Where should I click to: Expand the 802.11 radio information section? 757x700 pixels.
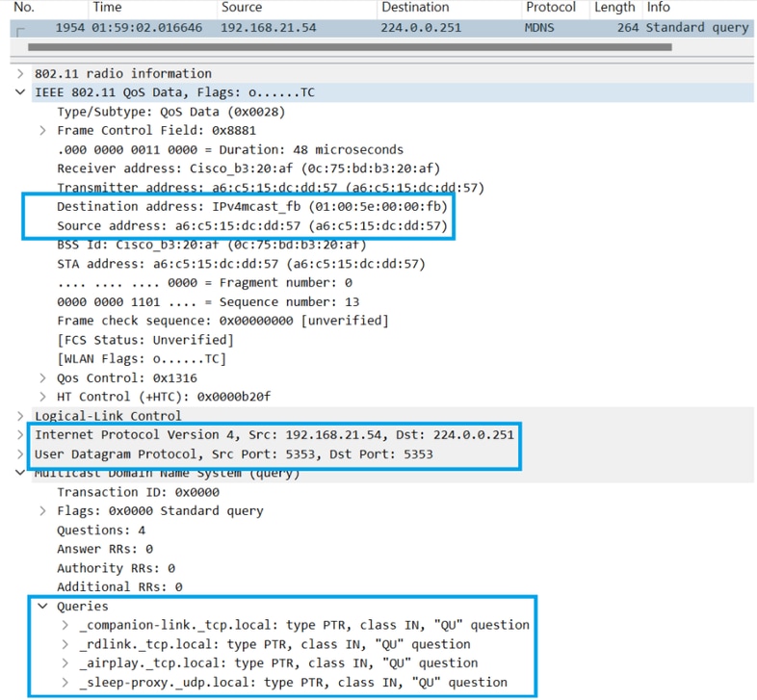pos(20,74)
